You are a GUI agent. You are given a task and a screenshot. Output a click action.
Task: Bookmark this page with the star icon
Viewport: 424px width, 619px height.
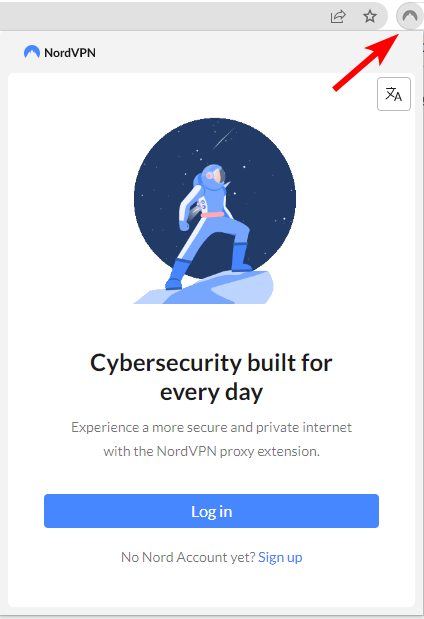(370, 16)
